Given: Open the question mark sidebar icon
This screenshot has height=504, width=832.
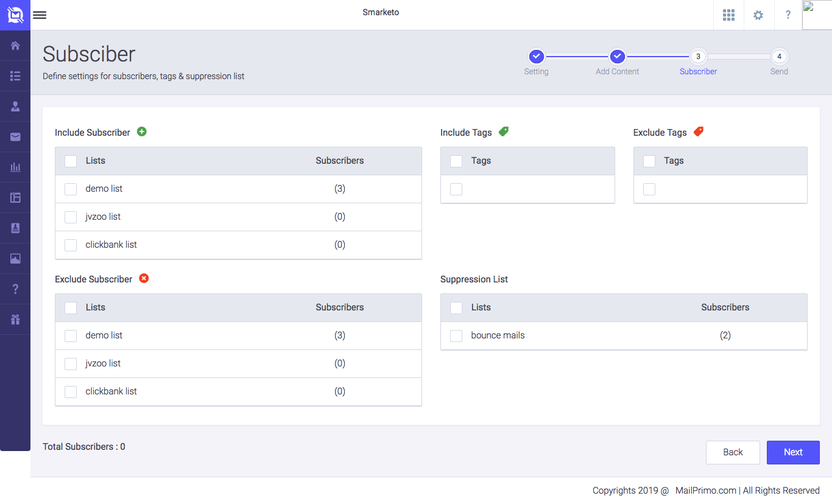Looking at the screenshot, I should (x=15, y=289).
